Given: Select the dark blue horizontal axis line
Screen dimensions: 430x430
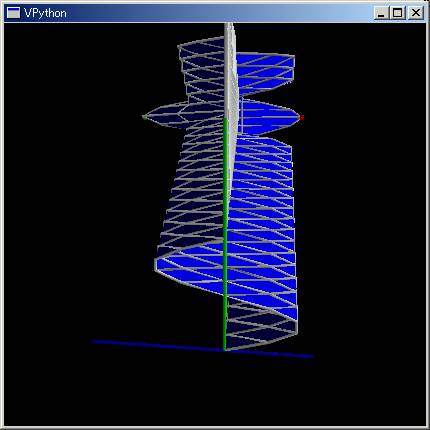Looking at the screenshot, I should click(x=203, y=349).
